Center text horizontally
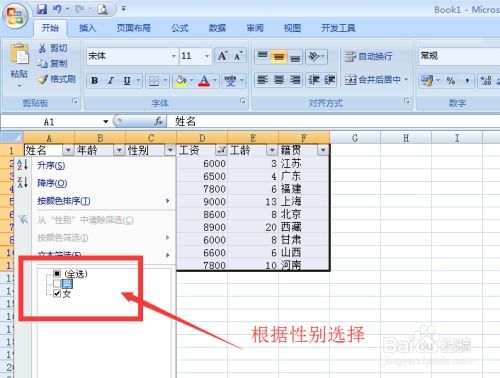 click(279, 80)
